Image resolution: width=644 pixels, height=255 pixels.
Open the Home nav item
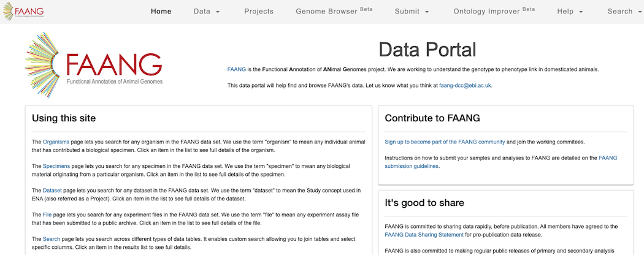pos(161,12)
